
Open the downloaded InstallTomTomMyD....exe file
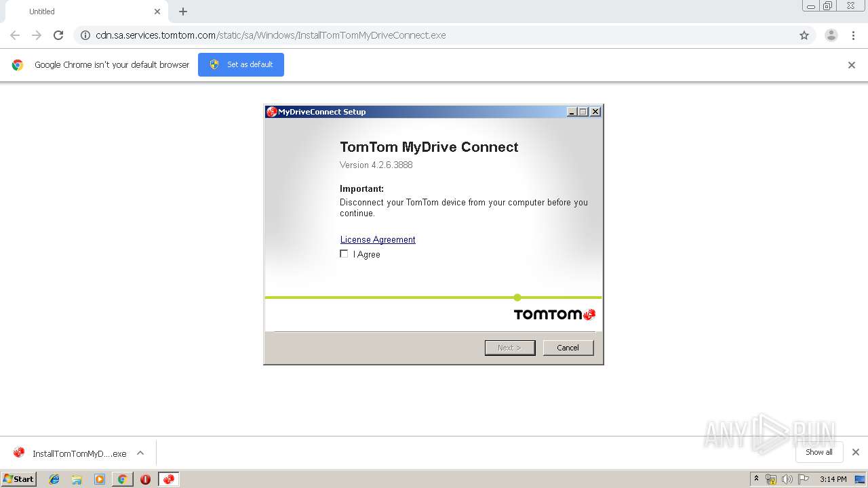(70, 453)
